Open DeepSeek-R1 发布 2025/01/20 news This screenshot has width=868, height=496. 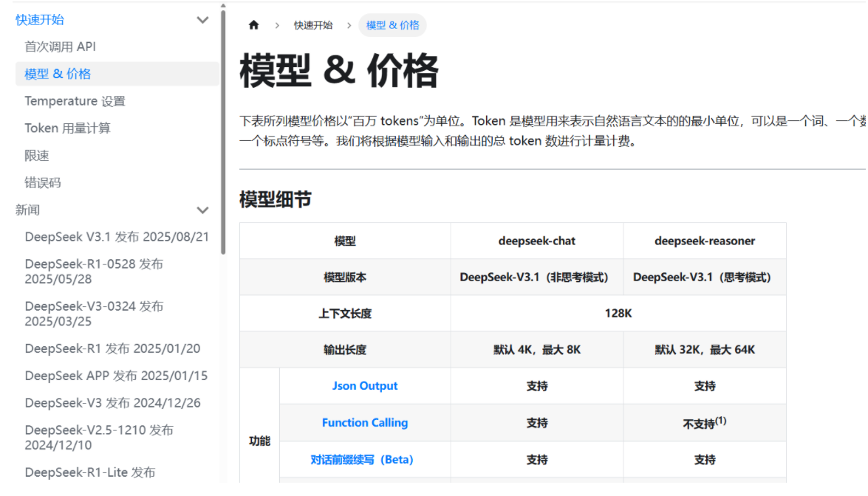click(112, 348)
